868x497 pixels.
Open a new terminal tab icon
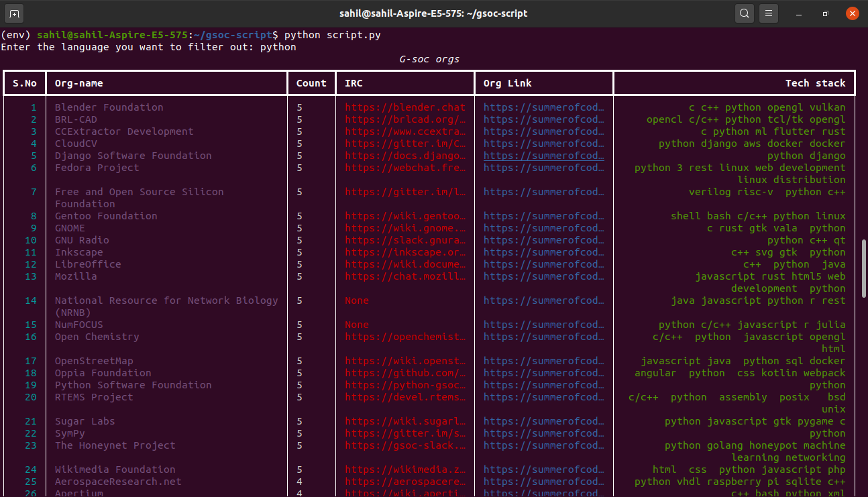[x=15, y=13]
